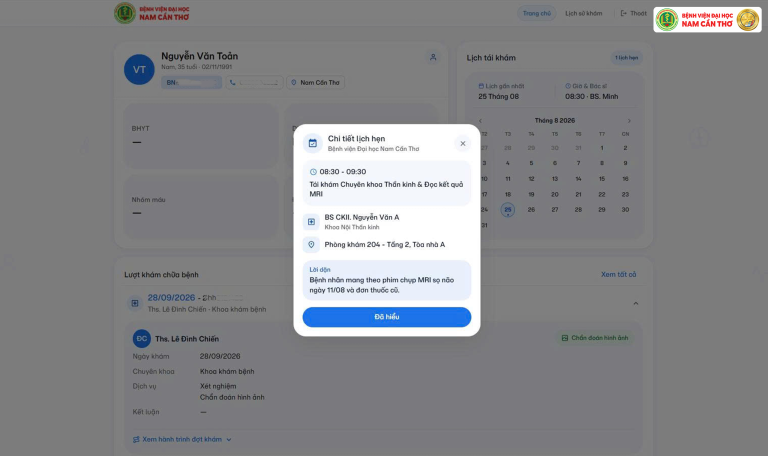Expand "Xem hành trình đợt khám"
This screenshot has width=768, height=456.
182,439
